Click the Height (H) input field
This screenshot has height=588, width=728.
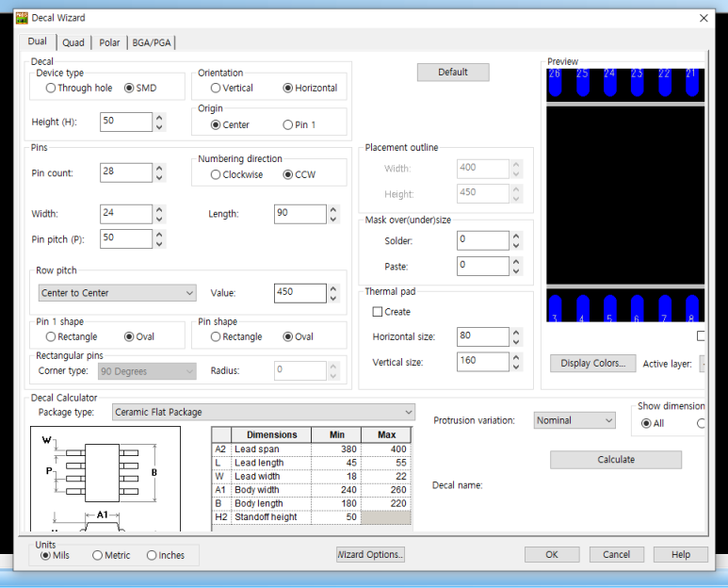coord(126,122)
